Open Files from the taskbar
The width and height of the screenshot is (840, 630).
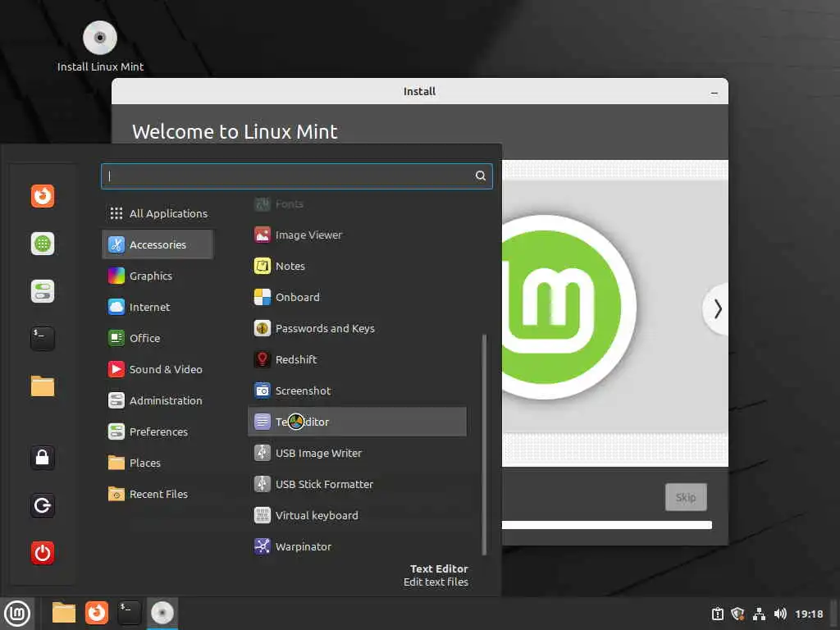tap(64, 613)
